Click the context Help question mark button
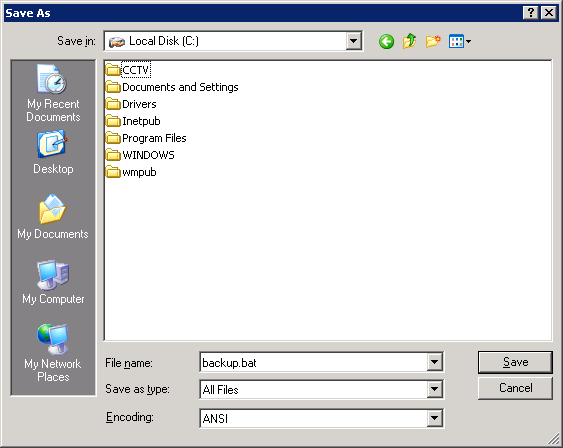This screenshot has width=563, height=448. (531, 13)
